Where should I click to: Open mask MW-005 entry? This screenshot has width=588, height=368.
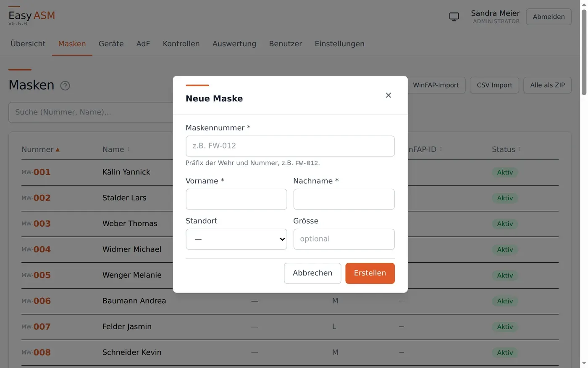[36, 275]
